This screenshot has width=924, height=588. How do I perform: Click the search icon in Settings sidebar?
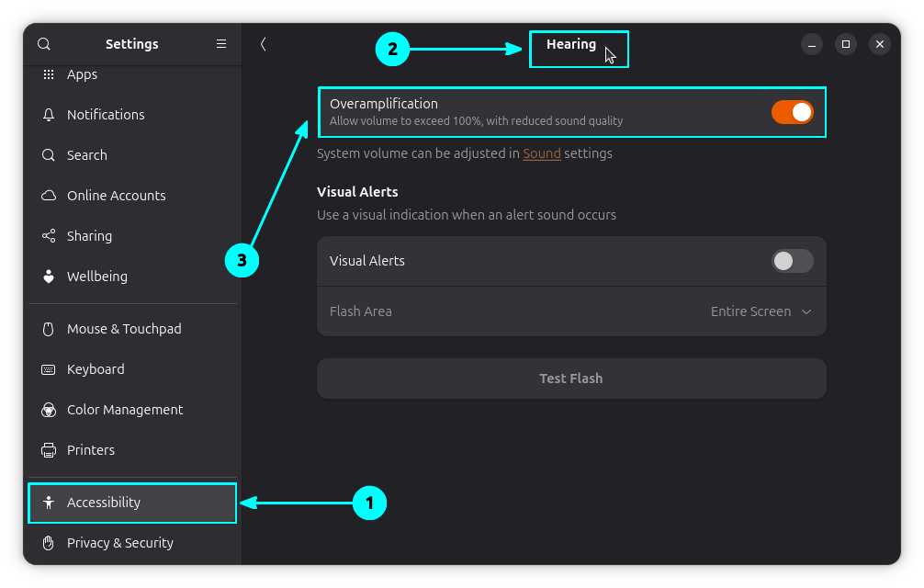[43, 44]
